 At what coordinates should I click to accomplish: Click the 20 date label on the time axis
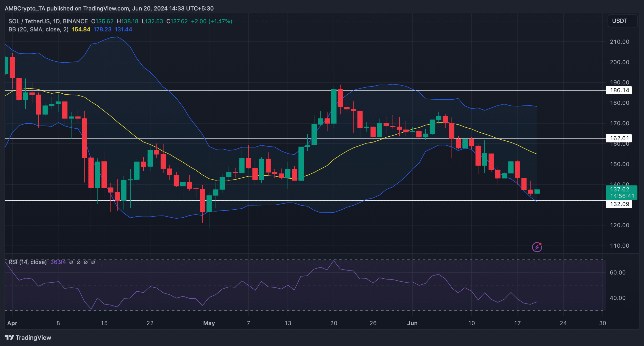tap(334, 323)
